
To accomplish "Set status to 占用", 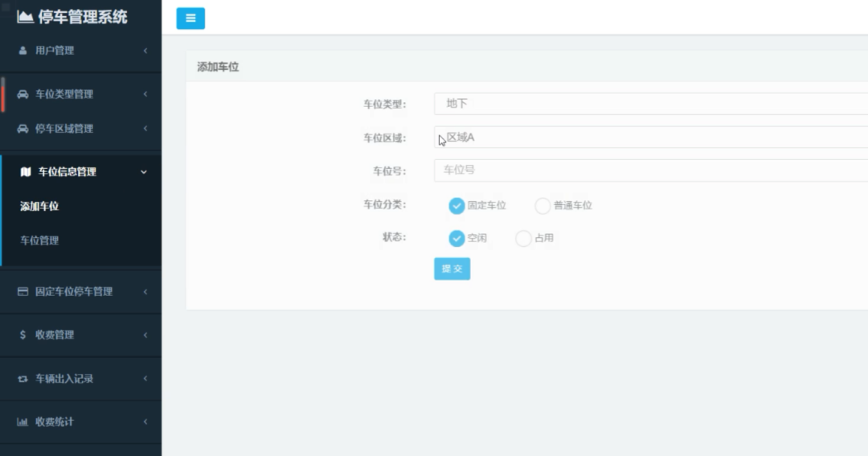I will point(523,238).
